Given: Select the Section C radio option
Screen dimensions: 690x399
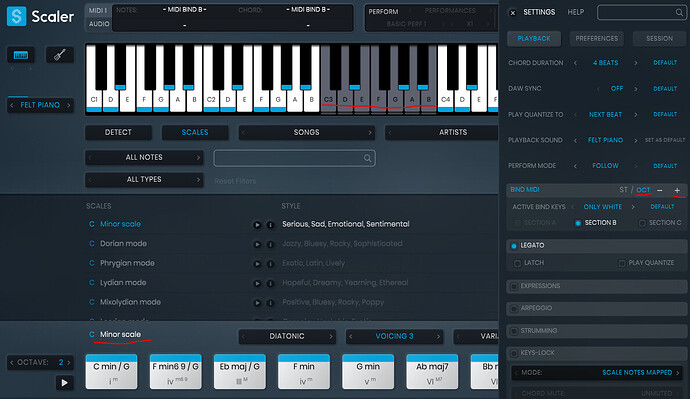Looking at the screenshot, I should pyautogui.click(x=642, y=223).
